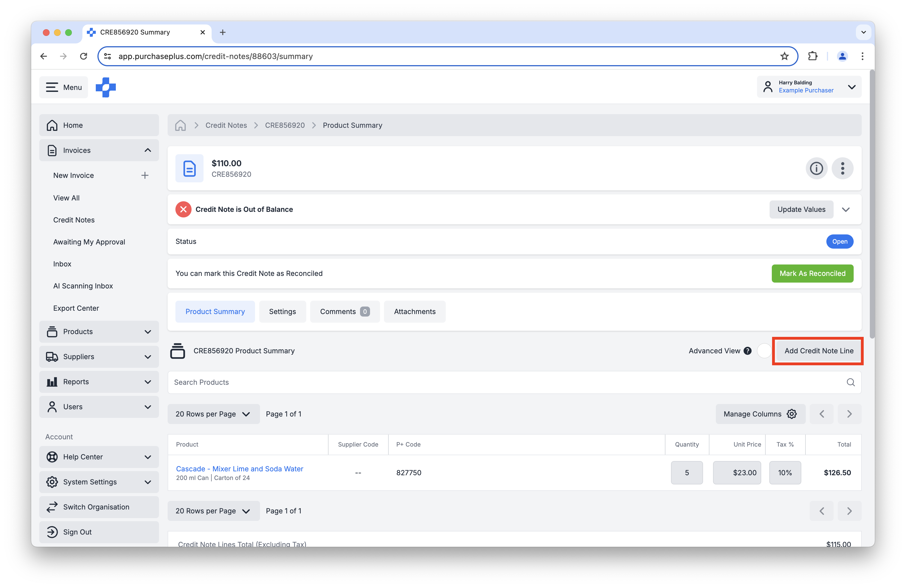Click the plus icon next to New Invoice
The image size is (906, 588).
pos(145,175)
